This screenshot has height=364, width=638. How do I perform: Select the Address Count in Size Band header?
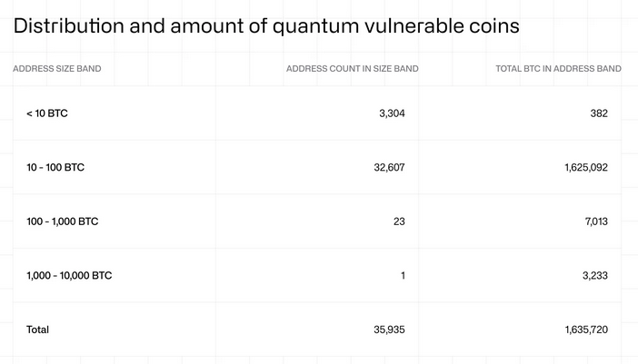(352, 68)
